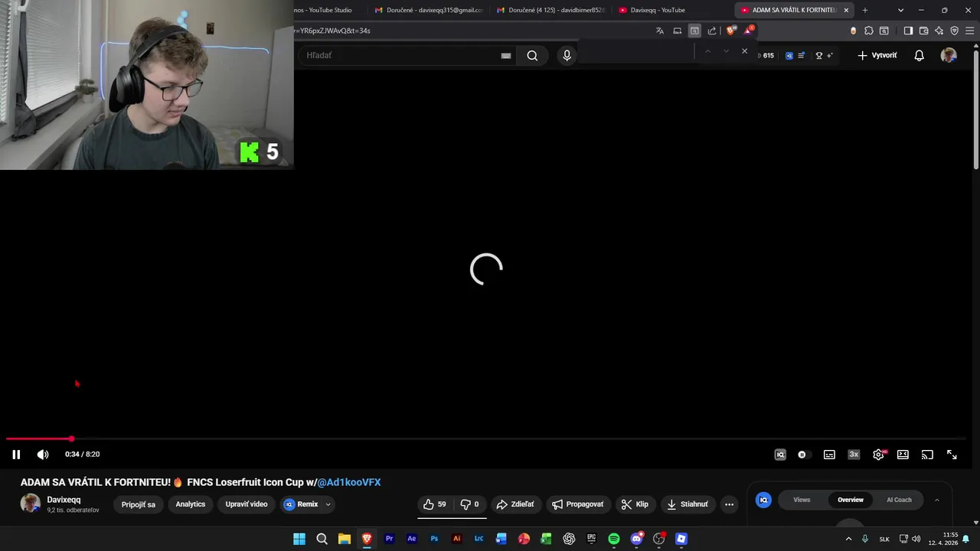This screenshot has height=551, width=980.
Task: Open Davixeqq channel avatar
Action: 31,504
